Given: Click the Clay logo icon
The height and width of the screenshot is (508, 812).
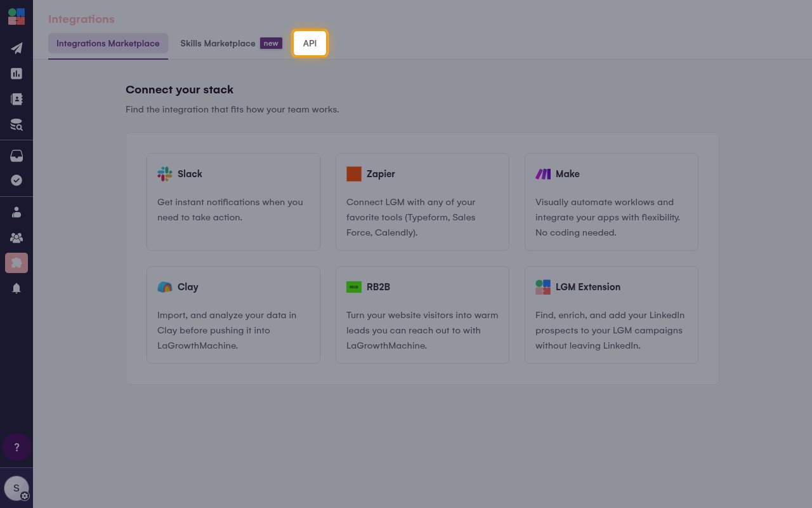Looking at the screenshot, I should pyautogui.click(x=165, y=287).
